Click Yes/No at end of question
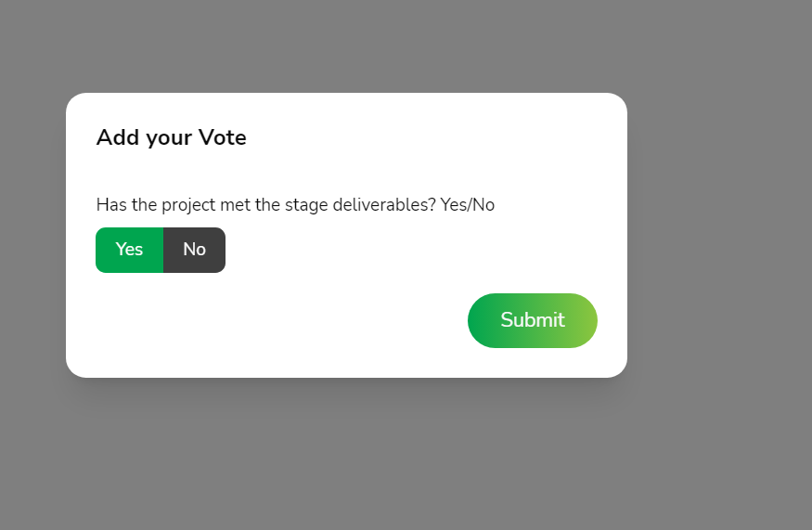Image resolution: width=812 pixels, height=530 pixels. (468, 204)
